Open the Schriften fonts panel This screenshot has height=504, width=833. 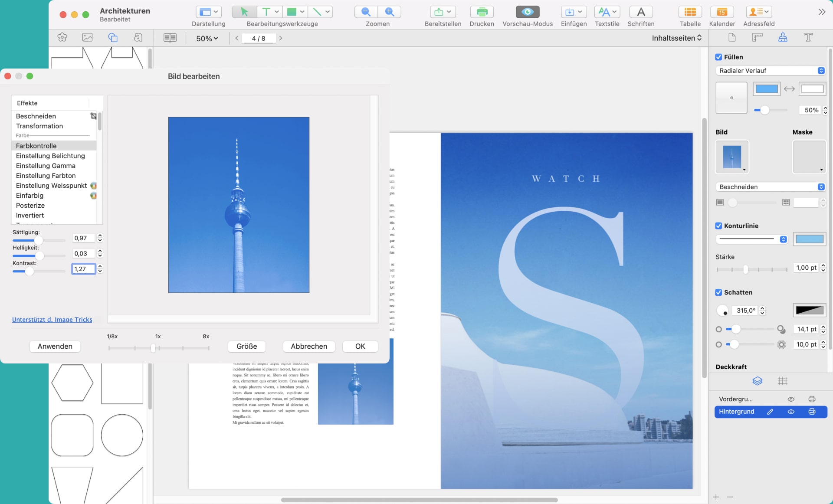tap(641, 12)
